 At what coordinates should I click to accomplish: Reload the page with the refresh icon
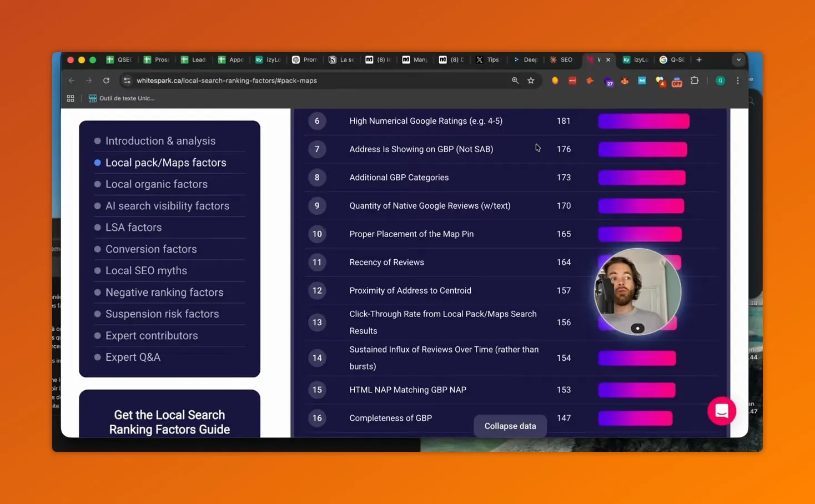click(106, 80)
